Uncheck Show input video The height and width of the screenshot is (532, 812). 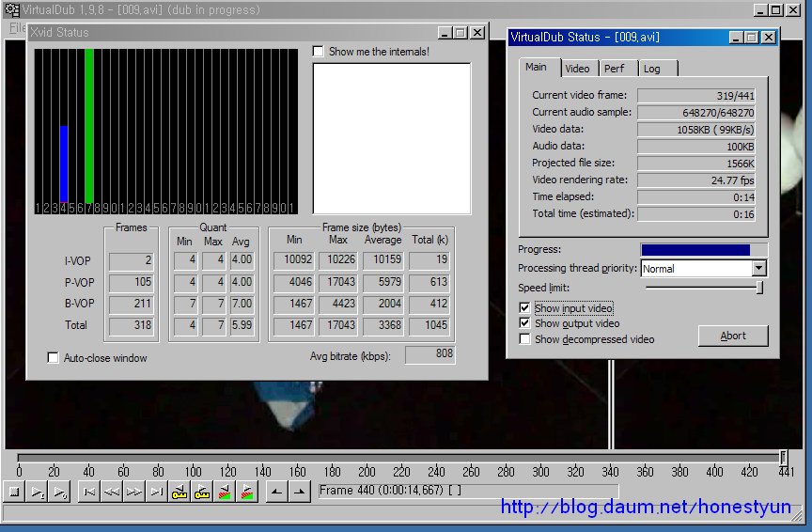click(524, 307)
